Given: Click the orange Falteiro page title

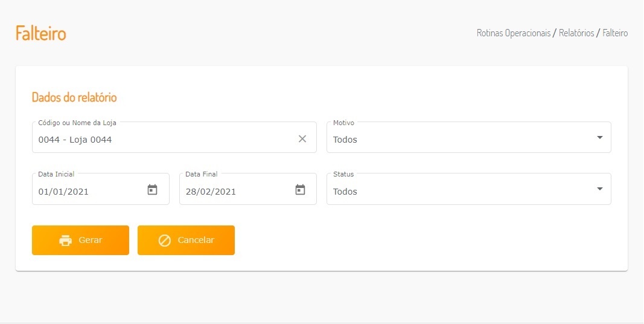Looking at the screenshot, I should coord(41,33).
